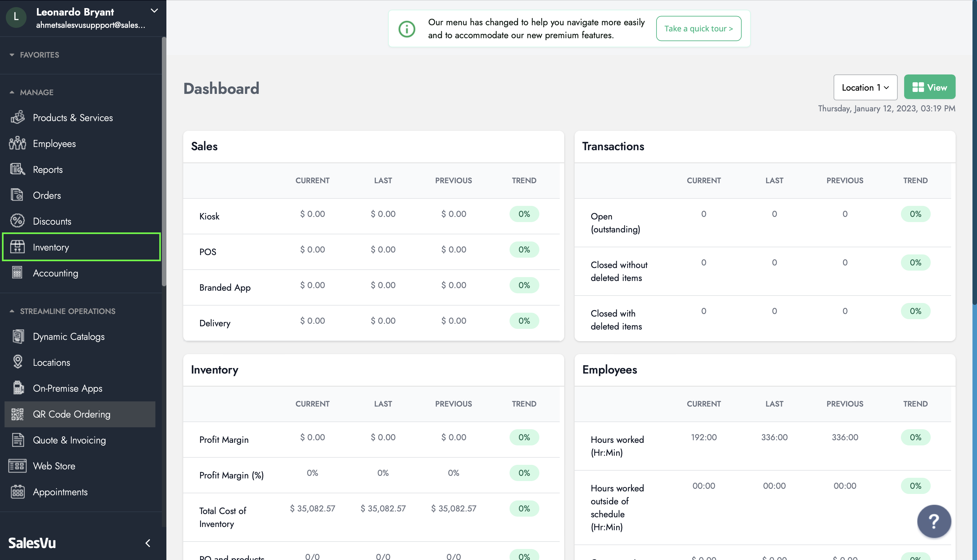Click the Products & Services sidebar icon
Image resolution: width=977 pixels, height=560 pixels.
[x=18, y=117]
